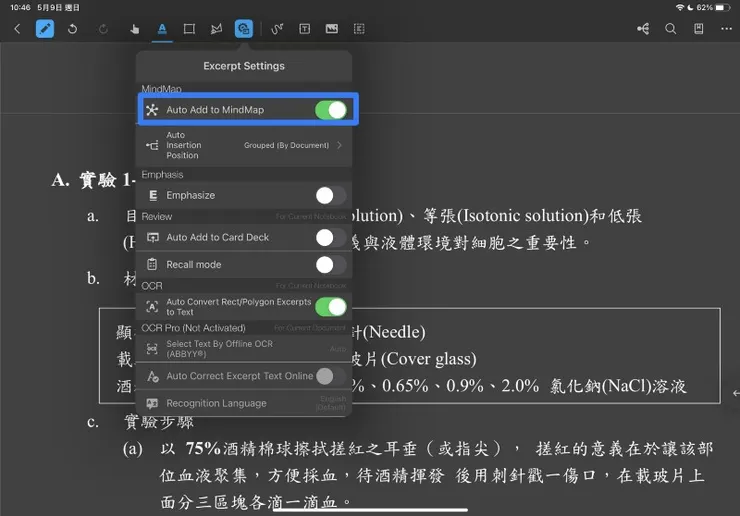This screenshot has height=516, width=740.
Task: Select the text box tool
Action: (304, 29)
